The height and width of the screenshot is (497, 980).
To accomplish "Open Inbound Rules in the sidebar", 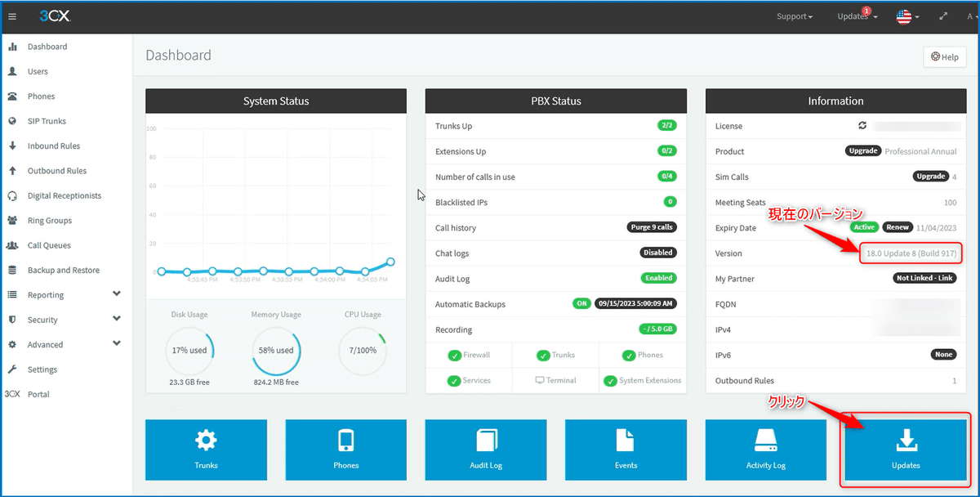I will (x=54, y=146).
